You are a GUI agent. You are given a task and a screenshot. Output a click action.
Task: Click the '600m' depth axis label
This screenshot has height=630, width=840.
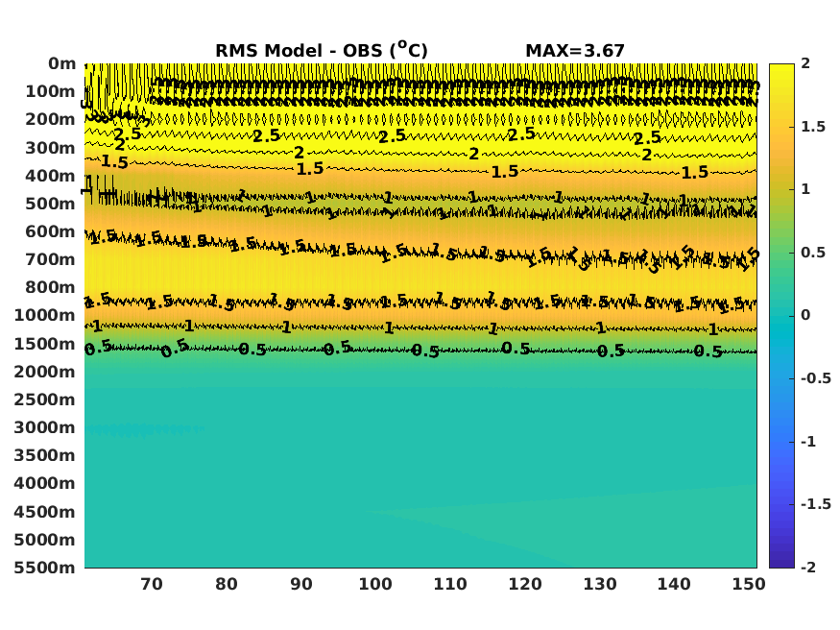pos(50,232)
